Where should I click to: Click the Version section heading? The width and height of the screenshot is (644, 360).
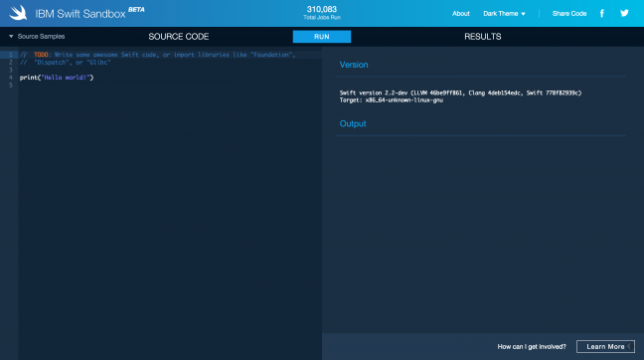click(x=354, y=65)
